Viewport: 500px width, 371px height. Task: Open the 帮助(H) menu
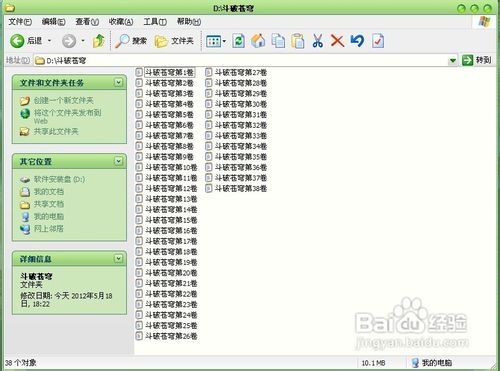[x=189, y=22]
